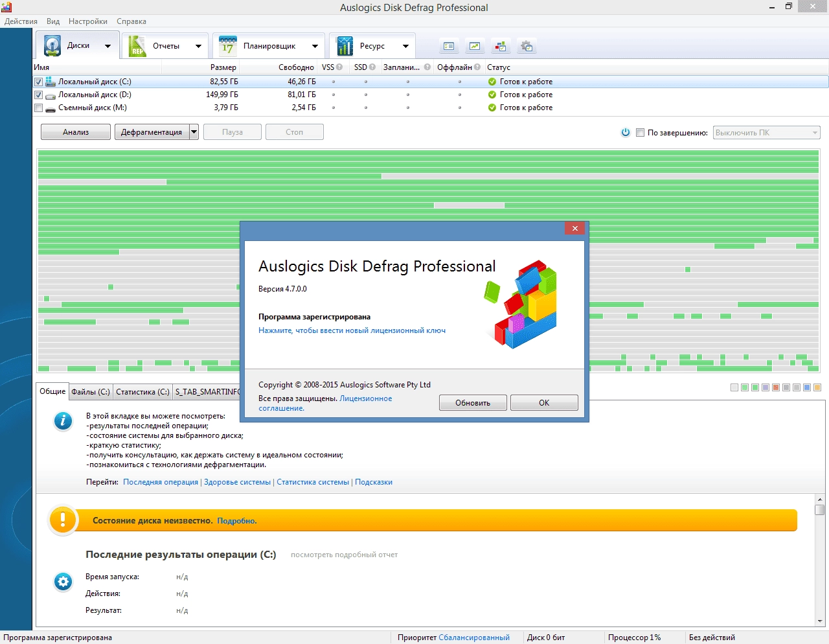Click the Подробно link in warning bar

tap(237, 521)
